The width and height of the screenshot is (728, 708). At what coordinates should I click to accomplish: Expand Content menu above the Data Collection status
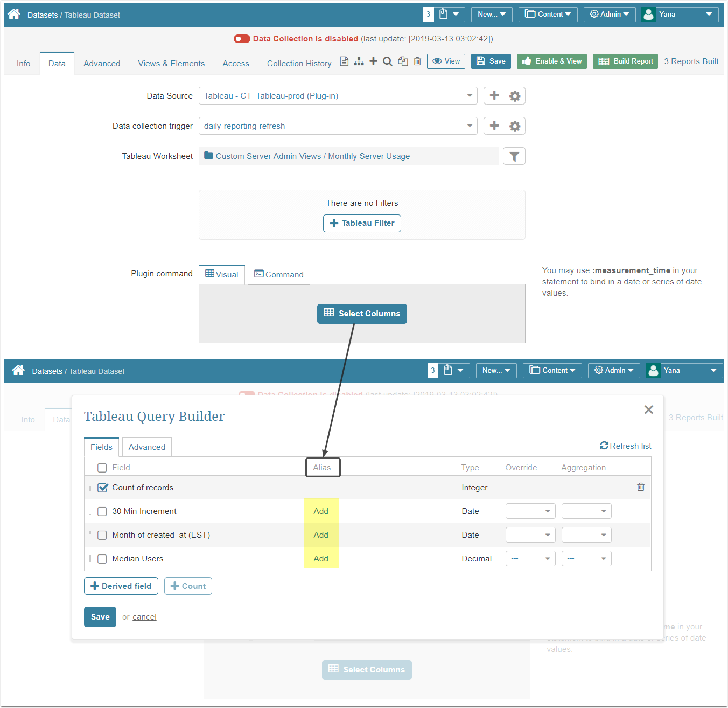click(x=548, y=15)
